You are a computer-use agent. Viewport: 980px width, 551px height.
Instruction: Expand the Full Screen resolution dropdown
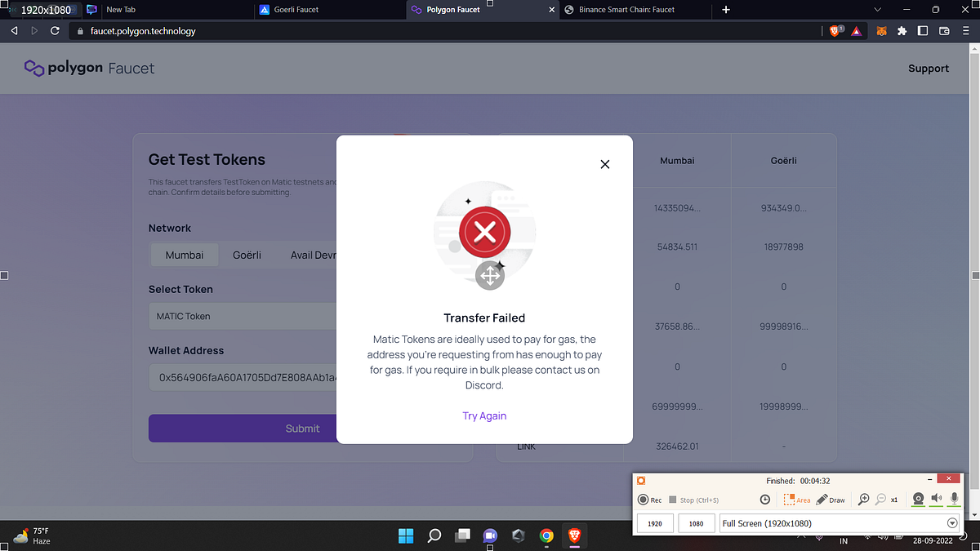[951, 522]
